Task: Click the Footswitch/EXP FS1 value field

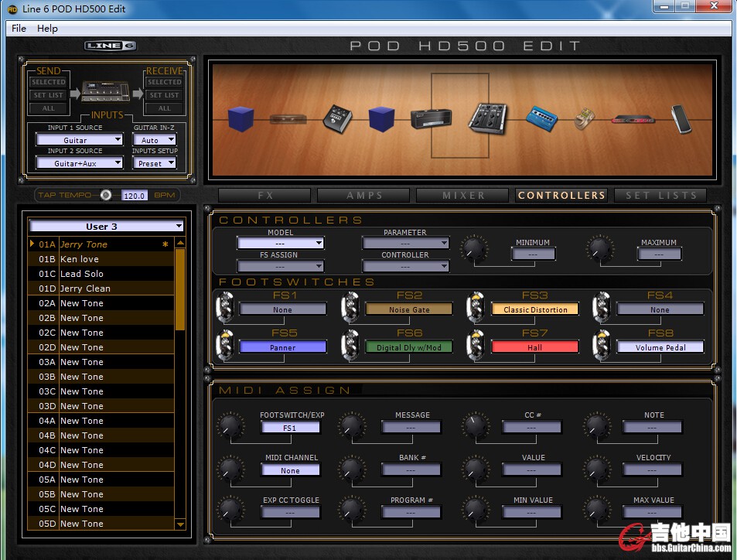Action: point(290,428)
